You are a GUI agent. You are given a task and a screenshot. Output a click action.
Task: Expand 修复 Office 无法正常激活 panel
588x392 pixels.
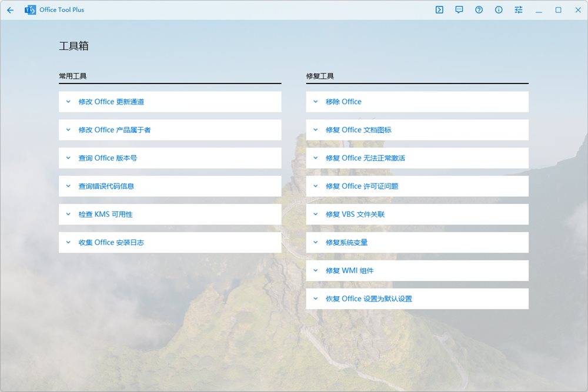pos(417,158)
